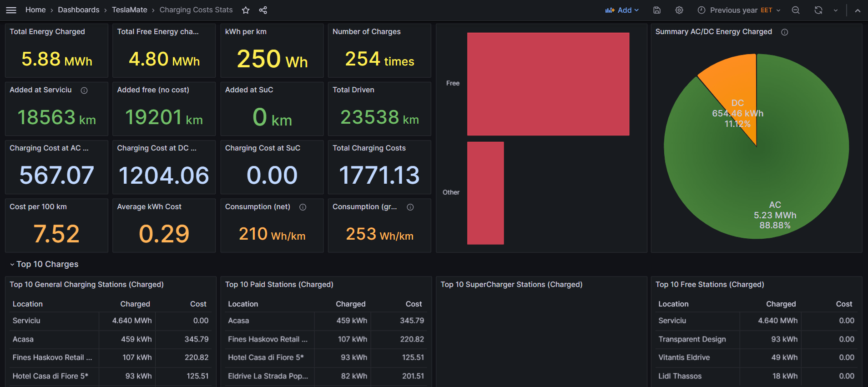The height and width of the screenshot is (387, 868).
Task: Navigate to Dashboards breadcrumb
Action: [79, 10]
